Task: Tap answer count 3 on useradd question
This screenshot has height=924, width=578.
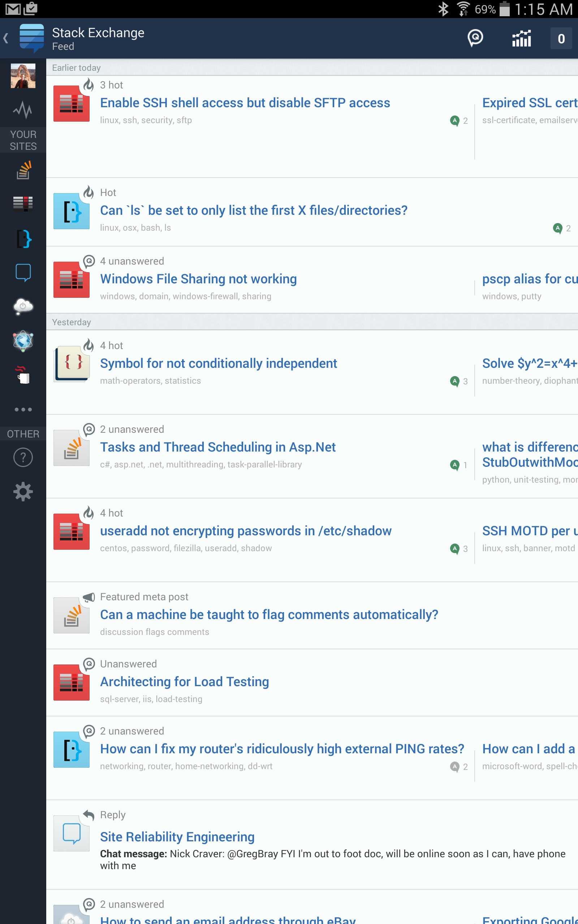Action: coord(459,549)
